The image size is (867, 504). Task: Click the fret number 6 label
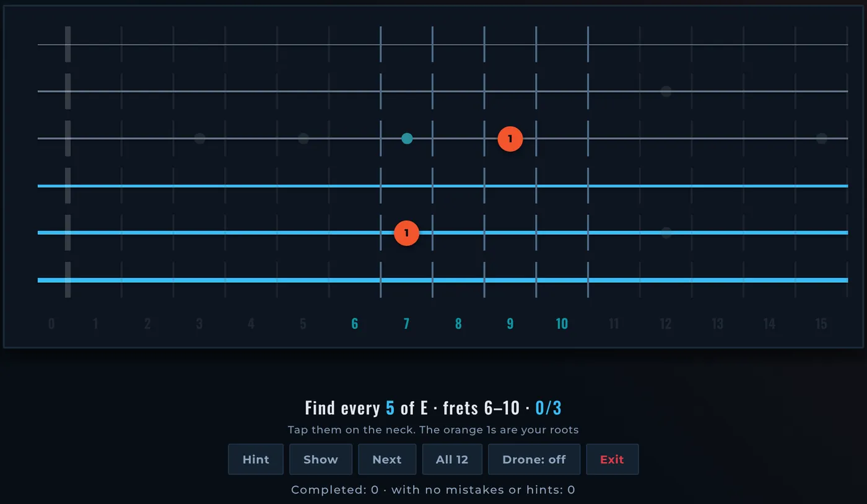[355, 324]
